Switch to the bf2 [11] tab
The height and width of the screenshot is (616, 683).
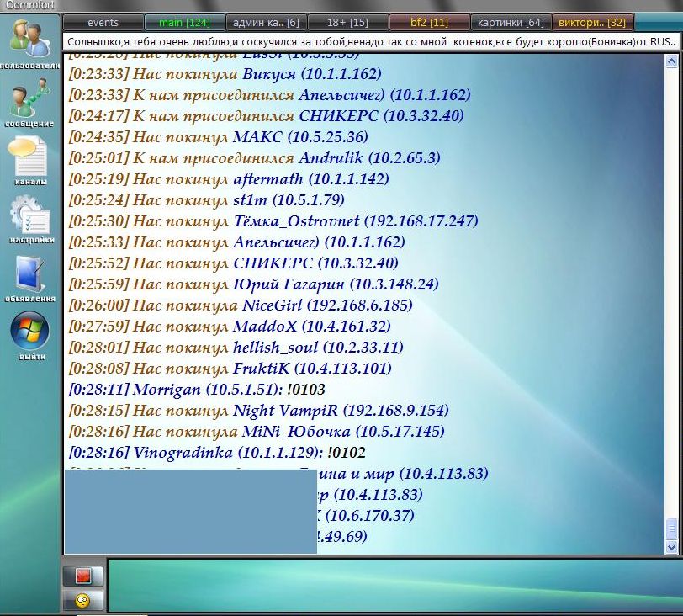coord(429,23)
